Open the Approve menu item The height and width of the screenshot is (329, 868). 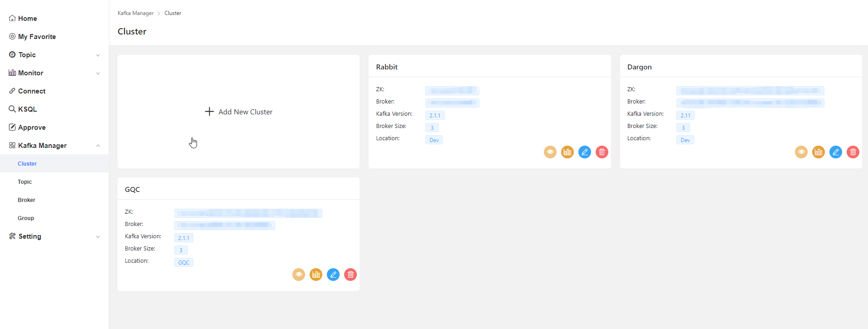(54, 127)
